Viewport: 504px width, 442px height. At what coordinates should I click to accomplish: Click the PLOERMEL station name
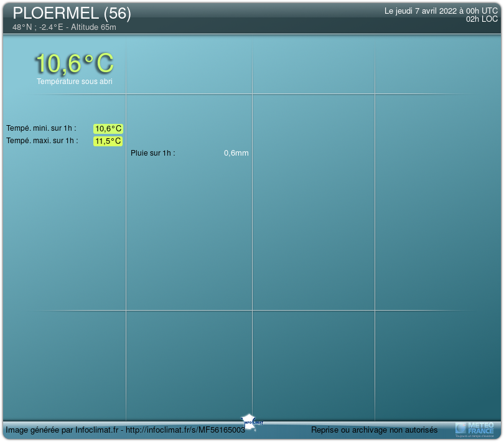click(56, 13)
